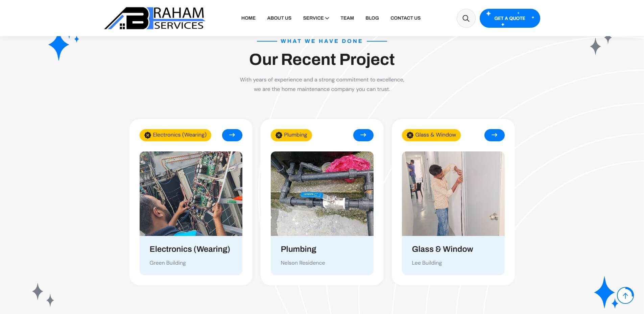Screen dimensions: 644x314
Task: Open the Glass & Window title link
Action: point(443,249)
